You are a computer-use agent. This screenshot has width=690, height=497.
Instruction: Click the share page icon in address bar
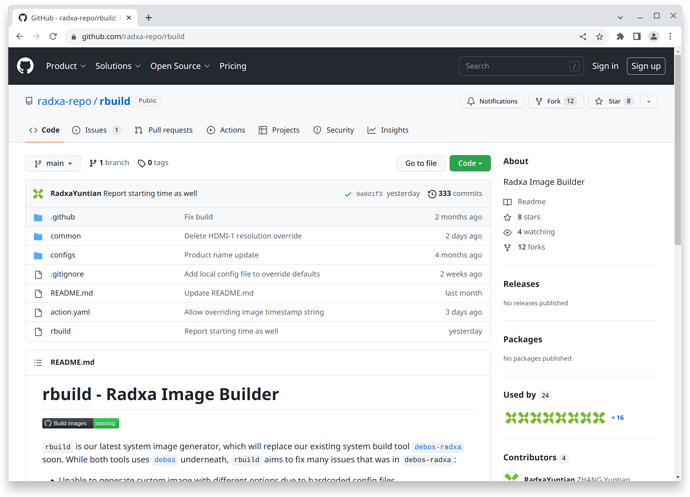coord(583,37)
